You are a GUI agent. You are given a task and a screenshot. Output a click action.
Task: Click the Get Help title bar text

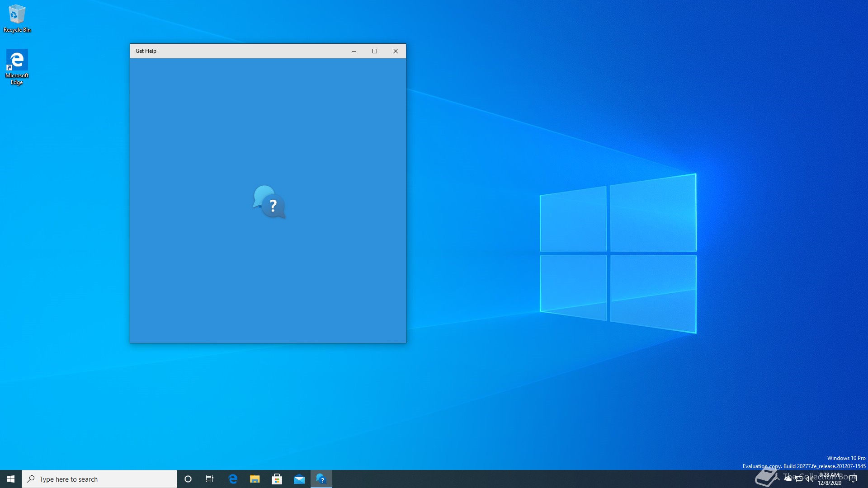[x=146, y=51]
